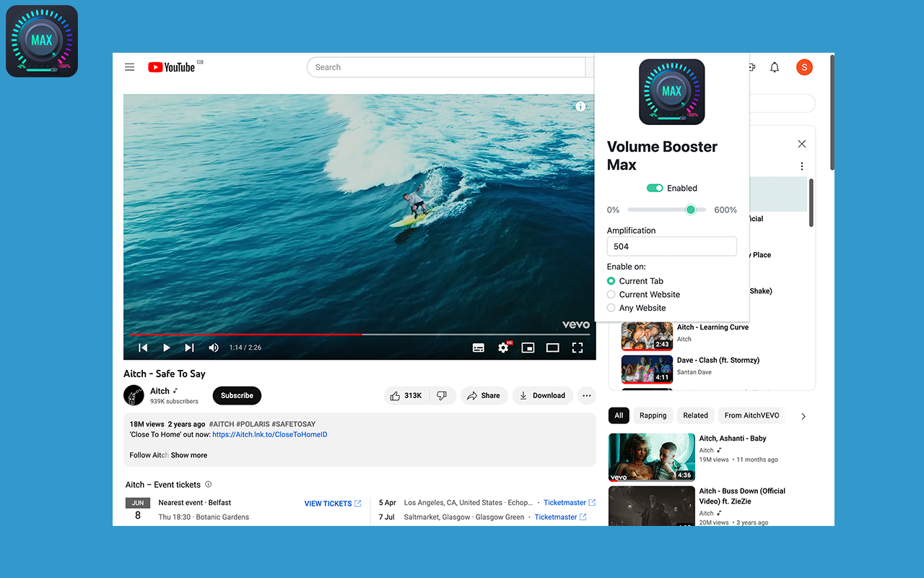This screenshot has width=924, height=578.
Task: Expand description with Show more
Action: click(x=189, y=455)
